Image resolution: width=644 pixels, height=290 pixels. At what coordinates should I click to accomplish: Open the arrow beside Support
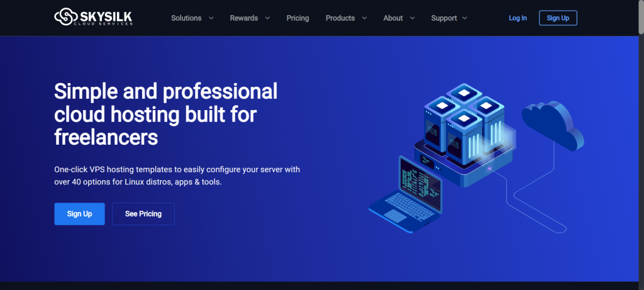coord(465,18)
